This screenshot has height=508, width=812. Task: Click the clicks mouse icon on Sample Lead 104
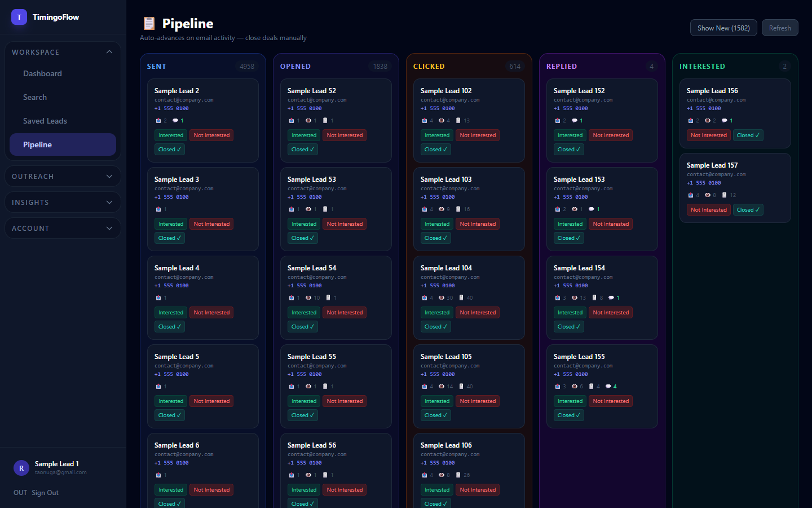point(461,298)
